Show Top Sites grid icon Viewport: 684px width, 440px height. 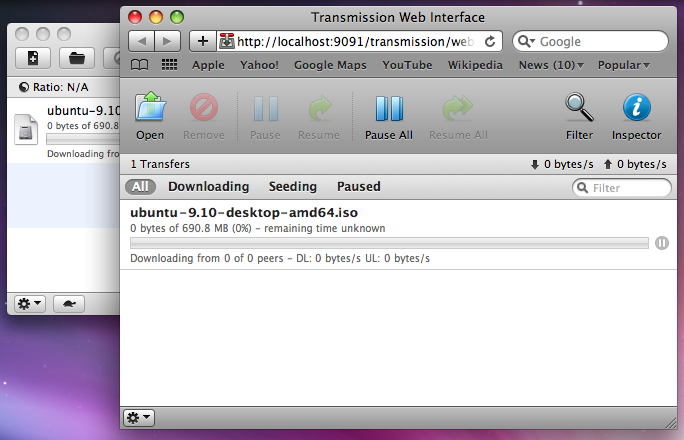pyautogui.click(x=169, y=65)
